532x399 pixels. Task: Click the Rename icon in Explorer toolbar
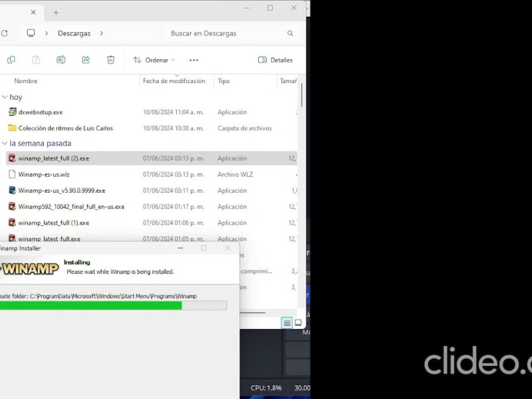click(61, 60)
